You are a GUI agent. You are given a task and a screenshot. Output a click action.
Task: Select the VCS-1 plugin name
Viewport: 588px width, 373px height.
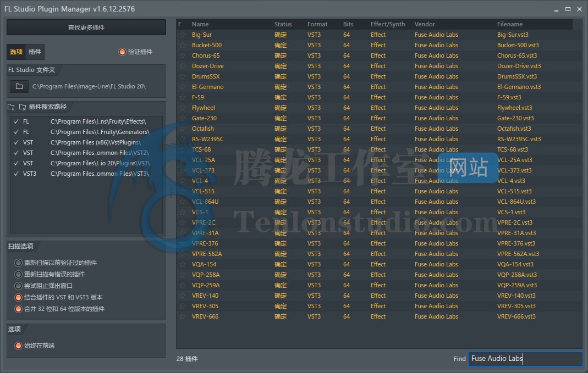coord(200,213)
